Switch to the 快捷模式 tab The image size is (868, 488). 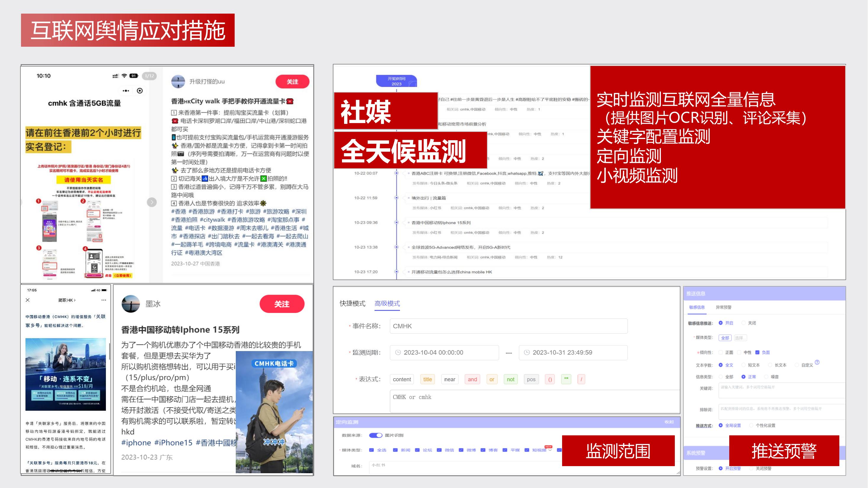pos(352,303)
